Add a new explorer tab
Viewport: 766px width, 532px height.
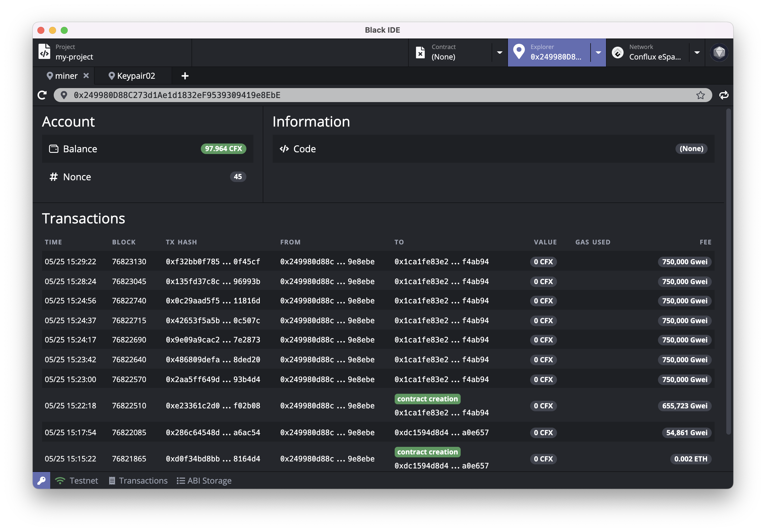[x=185, y=76]
